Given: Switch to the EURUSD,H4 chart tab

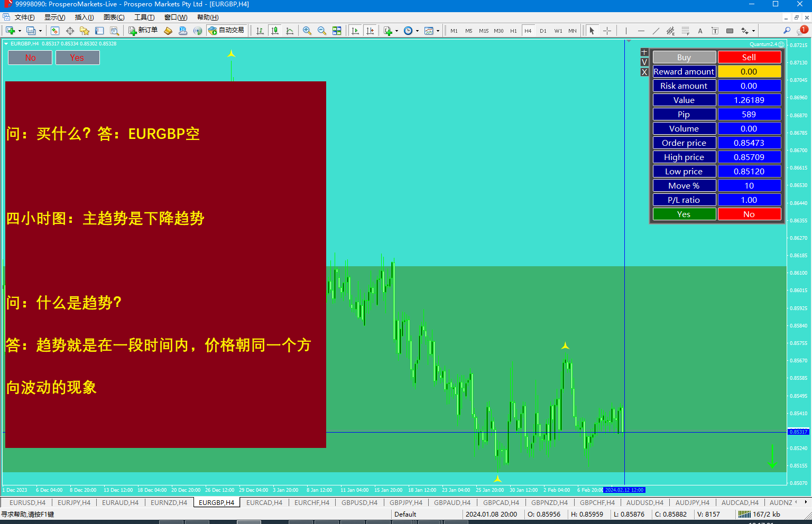Looking at the screenshot, I should (27, 503).
